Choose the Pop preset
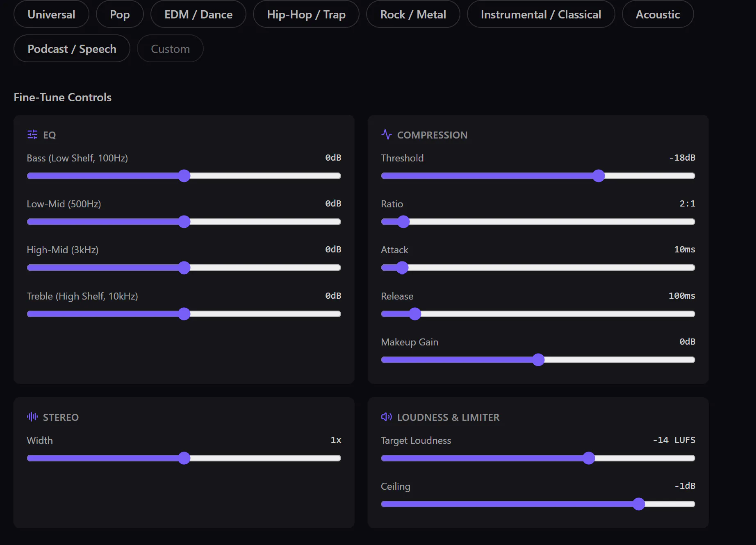The width and height of the screenshot is (756, 545). point(120,14)
